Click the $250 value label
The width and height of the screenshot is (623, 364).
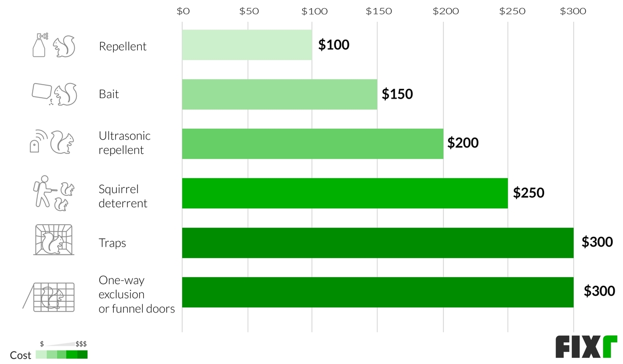(529, 193)
